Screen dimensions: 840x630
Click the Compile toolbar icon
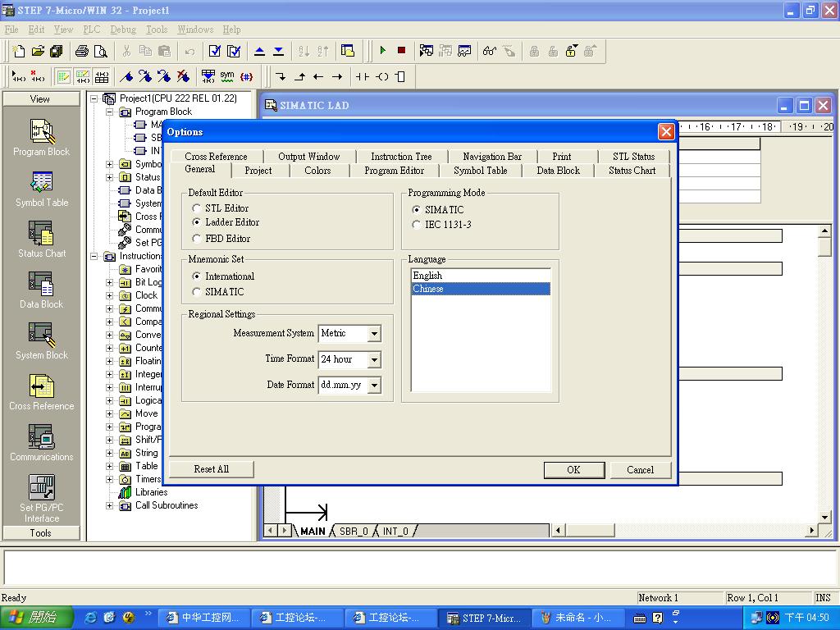[x=214, y=51]
